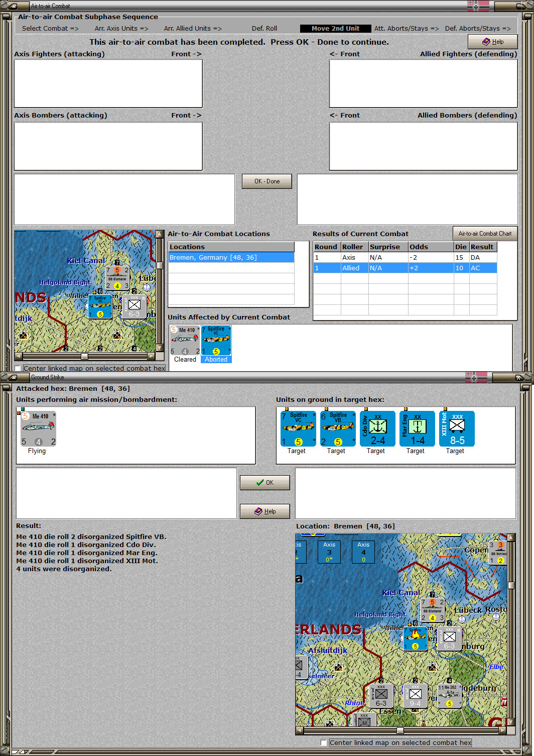Click German flag icon in Air-to-air title bar
The height and width of the screenshot is (756, 534).
coord(478,6)
